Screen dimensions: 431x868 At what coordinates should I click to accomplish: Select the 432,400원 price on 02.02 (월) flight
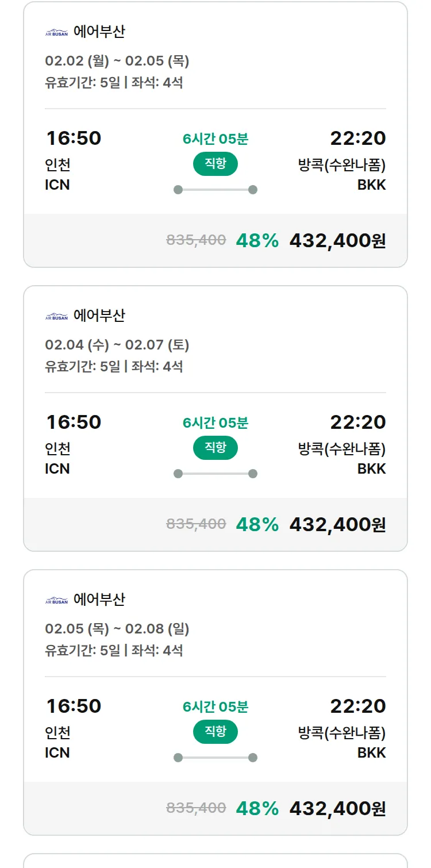click(337, 240)
